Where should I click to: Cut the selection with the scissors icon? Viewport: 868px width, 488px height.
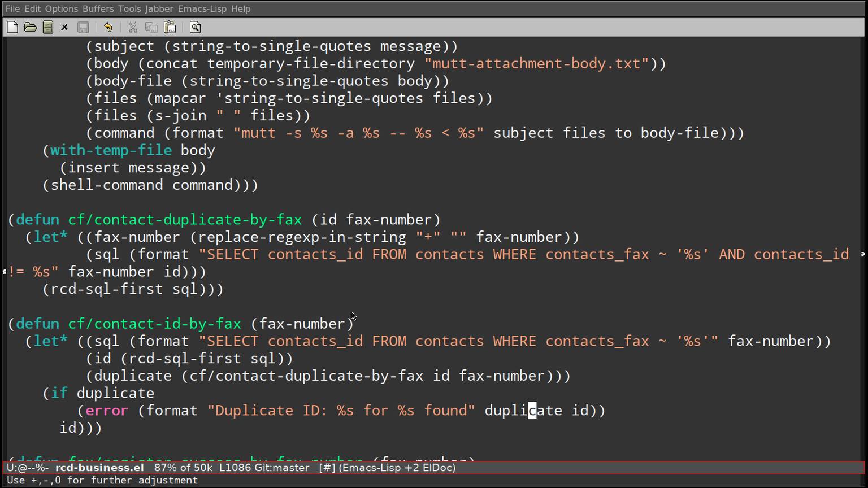(x=133, y=27)
